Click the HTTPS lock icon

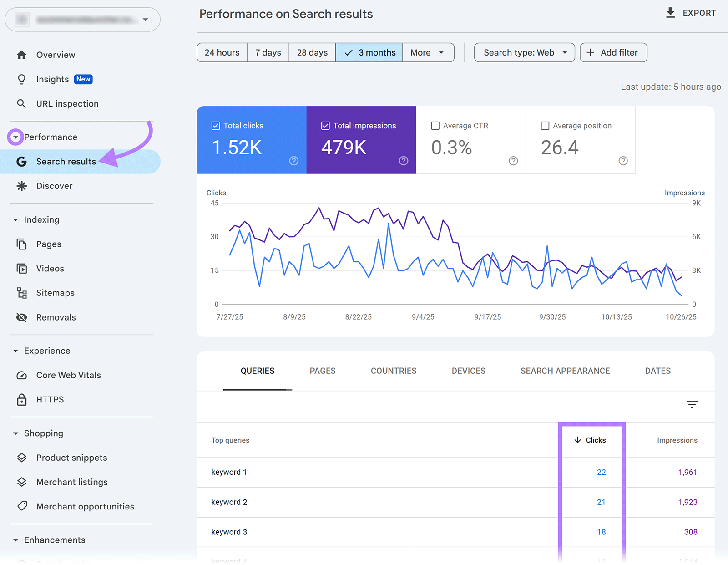click(21, 399)
